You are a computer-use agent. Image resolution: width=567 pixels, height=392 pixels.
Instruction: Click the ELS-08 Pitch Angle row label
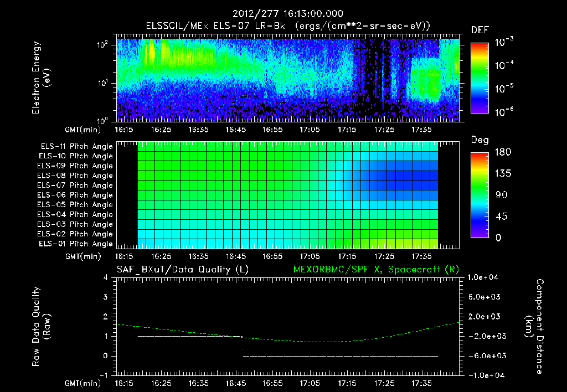click(75, 176)
